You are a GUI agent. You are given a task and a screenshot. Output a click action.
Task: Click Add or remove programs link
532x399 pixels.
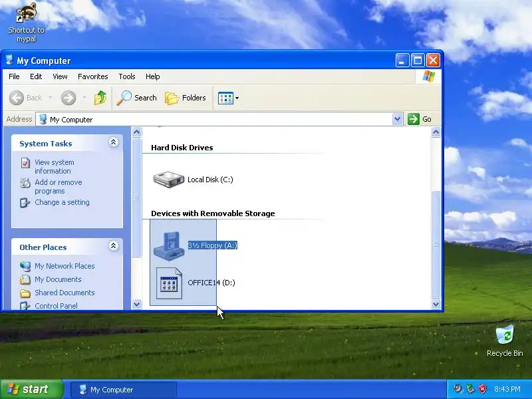tap(59, 187)
